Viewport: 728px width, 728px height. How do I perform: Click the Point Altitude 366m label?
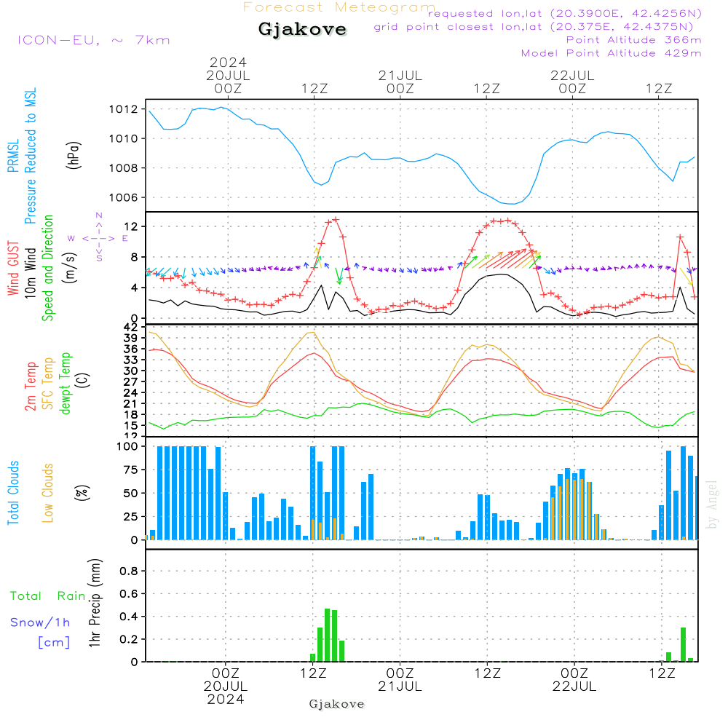633,40
